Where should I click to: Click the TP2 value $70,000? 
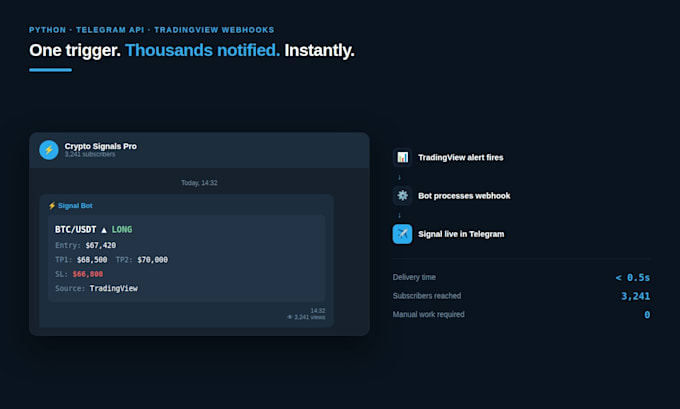(152, 260)
